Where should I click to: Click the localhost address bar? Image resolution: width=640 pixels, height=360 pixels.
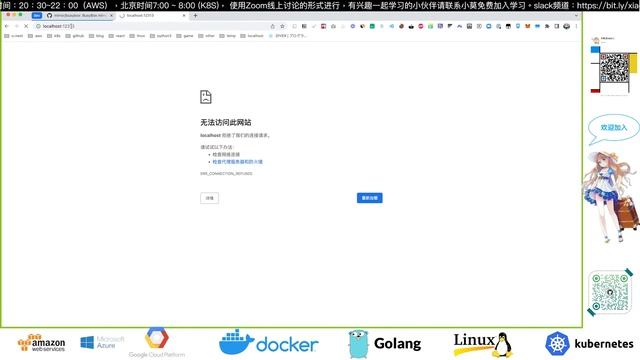coord(155,26)
